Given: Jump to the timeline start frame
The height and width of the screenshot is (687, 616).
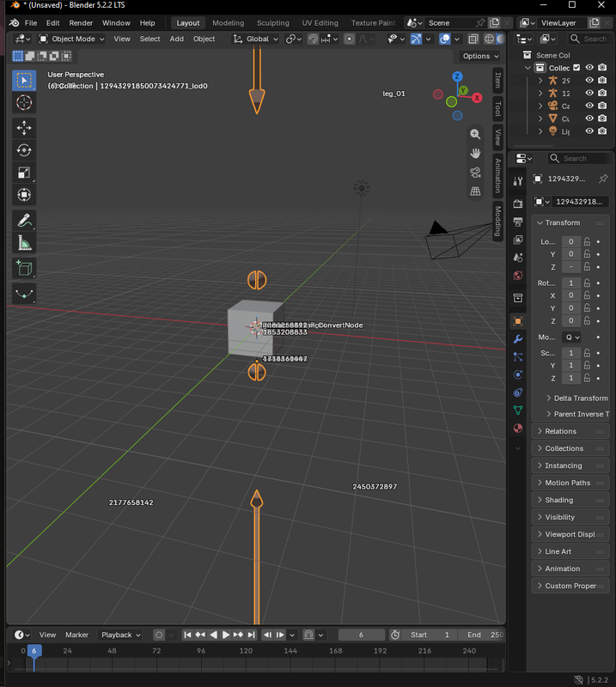Looking at the screenshot, I should tap(187, 635).
